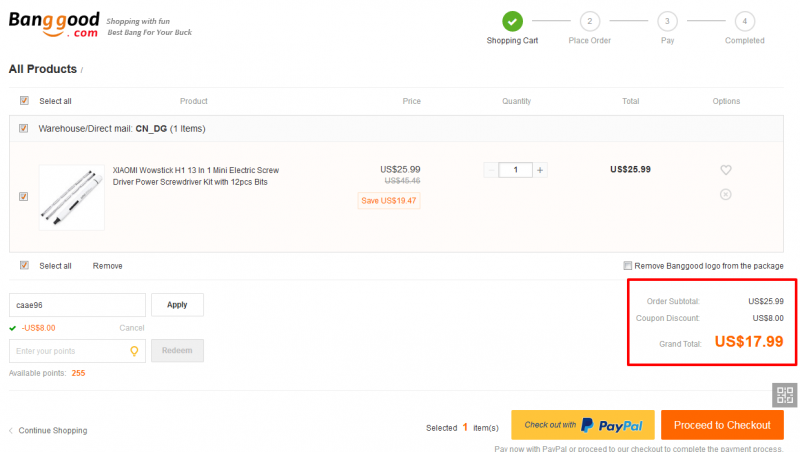
Task: Click the struck-through US$45.46 original price
Action: point(403,181)
